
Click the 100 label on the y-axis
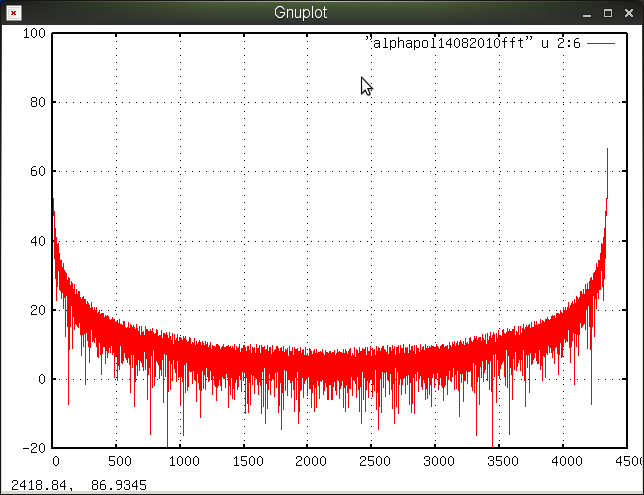click(x=36, y=33)
